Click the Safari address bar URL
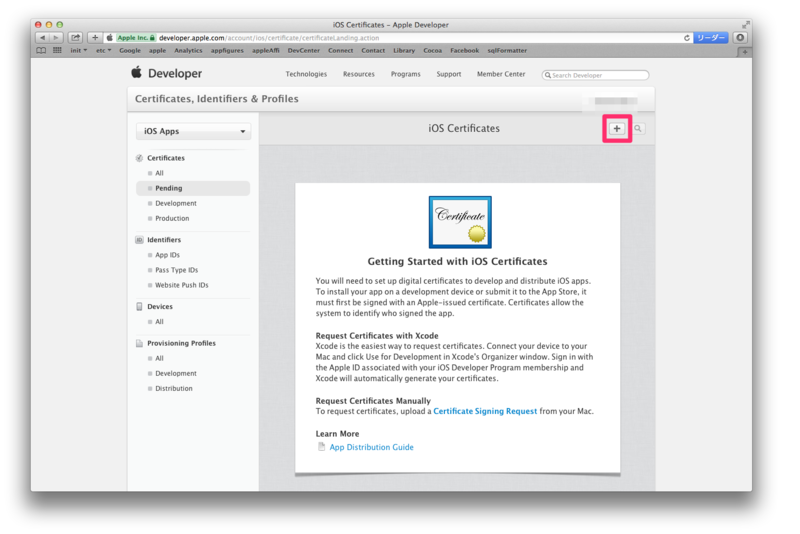Viewport: 800px width, 534px height. pos(269,38)
